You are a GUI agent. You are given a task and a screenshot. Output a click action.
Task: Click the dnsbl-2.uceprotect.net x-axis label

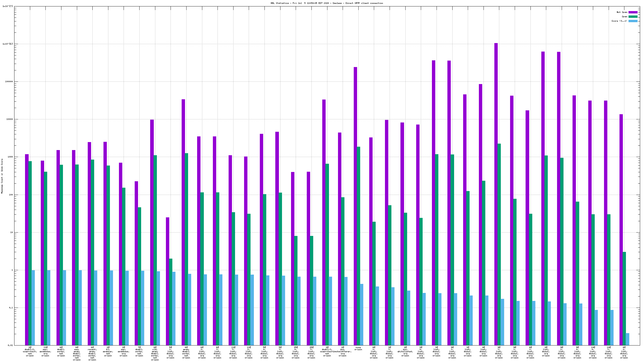coord(30,352)
